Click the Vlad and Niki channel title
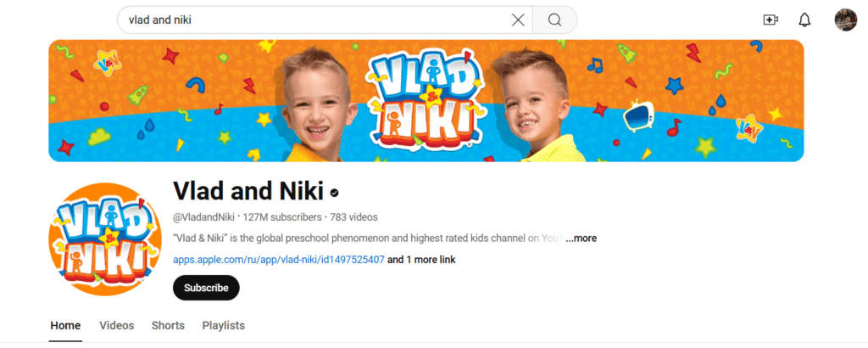 [x=248, y=192]
